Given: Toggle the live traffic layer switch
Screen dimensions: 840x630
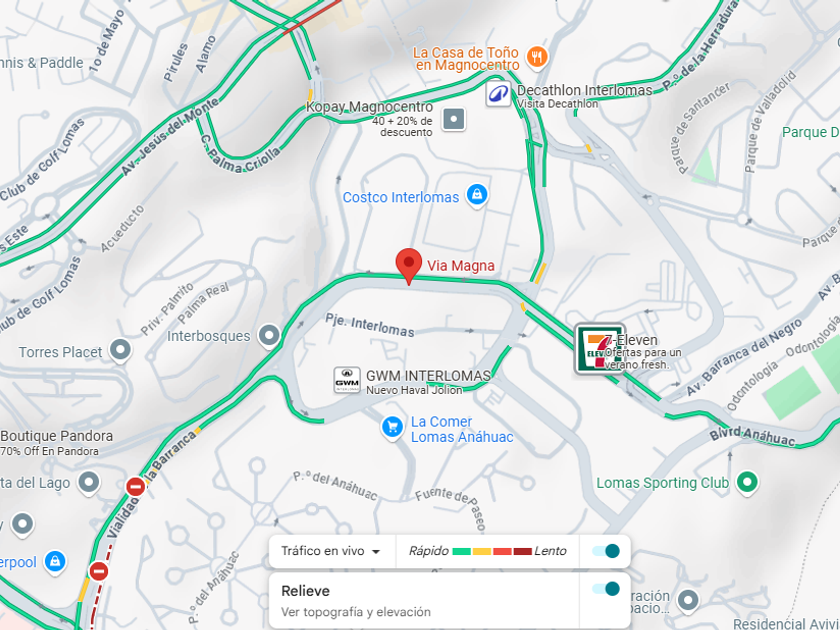Looking at the screenshot, I should coord(606,551).
